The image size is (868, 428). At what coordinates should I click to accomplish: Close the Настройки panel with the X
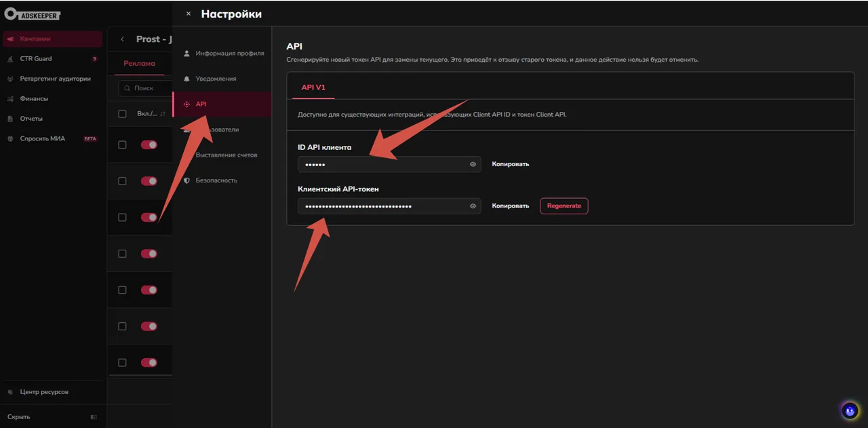(x=189, y=14)
